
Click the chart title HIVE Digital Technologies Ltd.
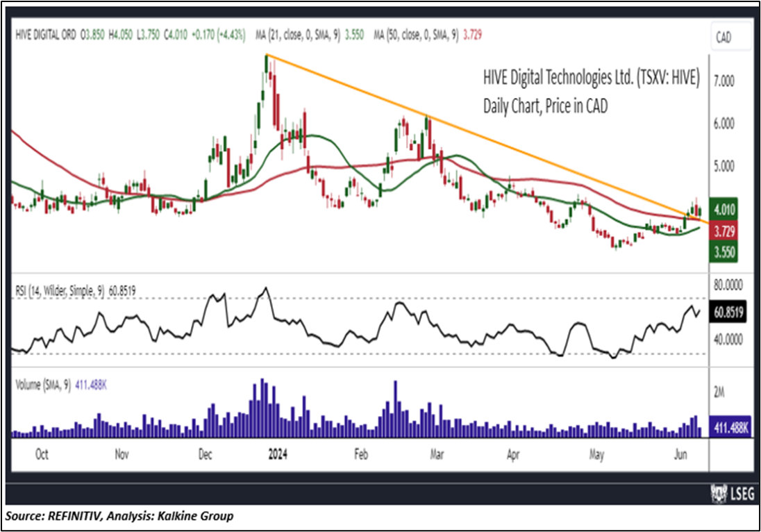pos(591,78)
